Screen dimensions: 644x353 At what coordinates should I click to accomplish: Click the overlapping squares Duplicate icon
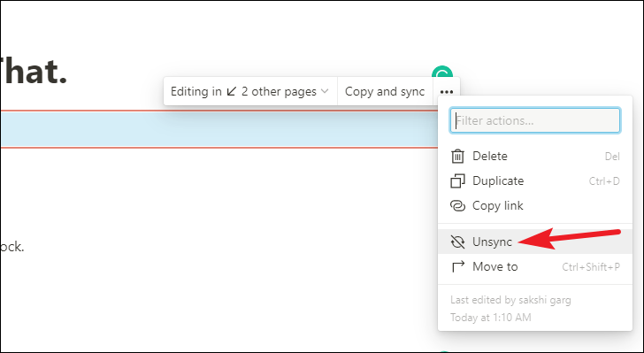[x=457, y=180]
